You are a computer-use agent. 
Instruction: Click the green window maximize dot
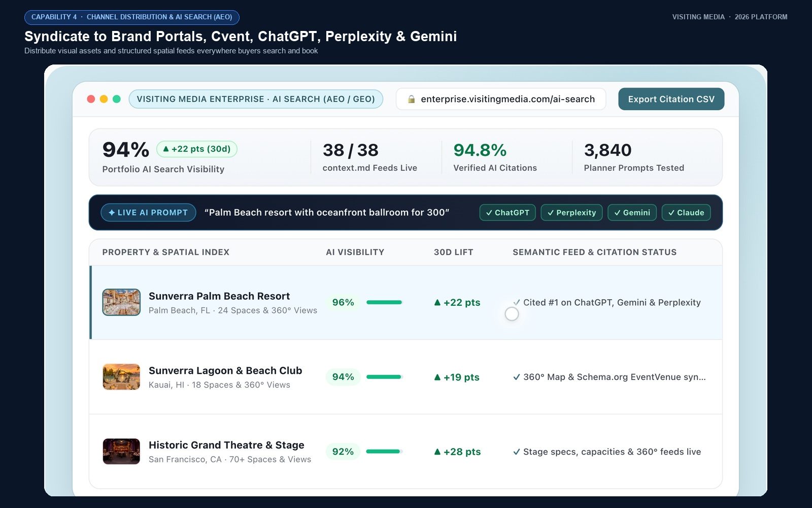pyautogui.click(x=117, y=99)
